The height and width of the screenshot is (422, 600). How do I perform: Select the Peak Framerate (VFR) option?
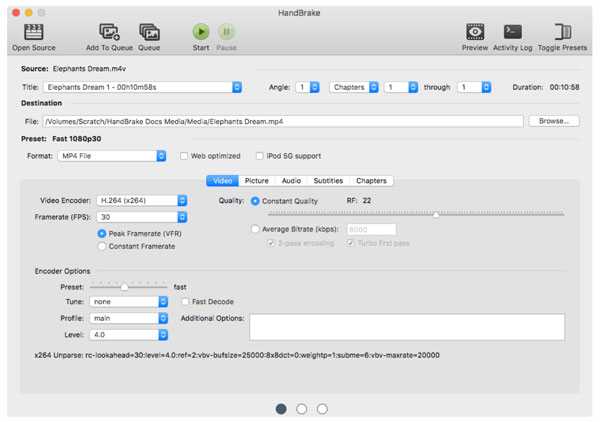[x=102, y=233]
